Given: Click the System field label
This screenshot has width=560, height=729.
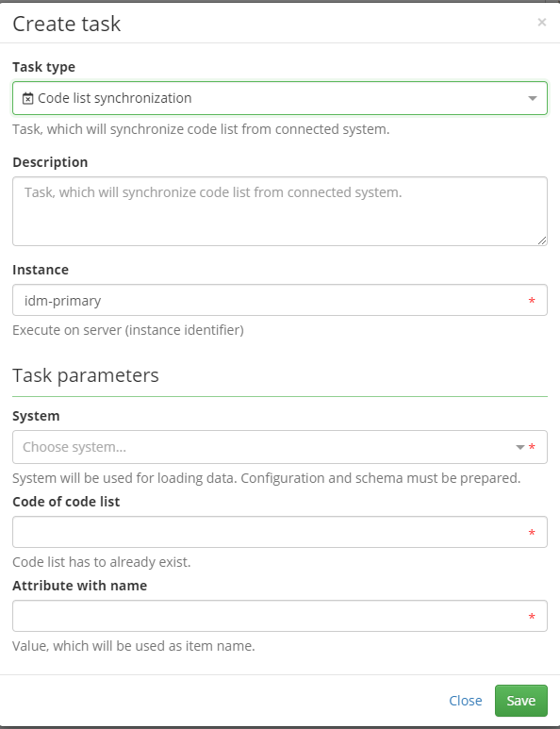Looking at the screenshot, I should 36,416.
